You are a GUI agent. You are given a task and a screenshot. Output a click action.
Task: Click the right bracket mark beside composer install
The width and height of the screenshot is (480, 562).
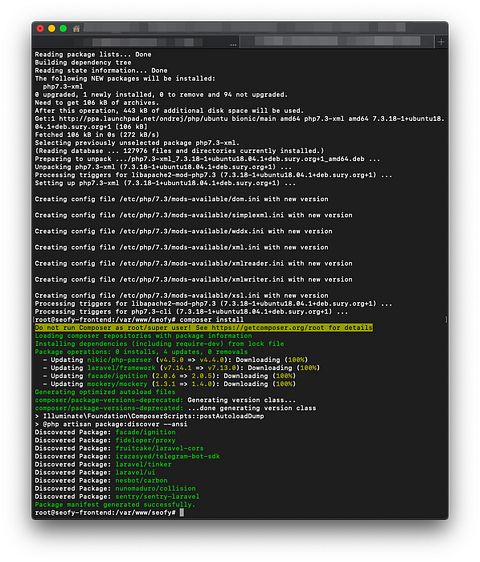click(x=446, y=319)
